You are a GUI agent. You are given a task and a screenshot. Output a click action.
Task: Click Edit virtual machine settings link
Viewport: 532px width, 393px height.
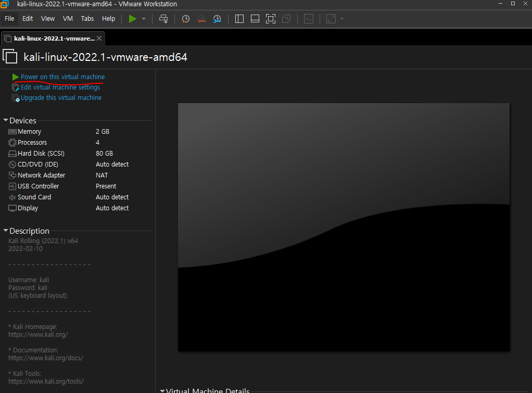pos(60,87)
